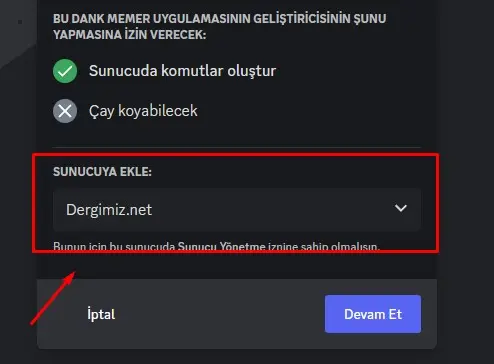This screenshot has width=494, height=364.
Task: Click the YAPMASINA İZİN VERECEK header line
Action: point(129,34)
